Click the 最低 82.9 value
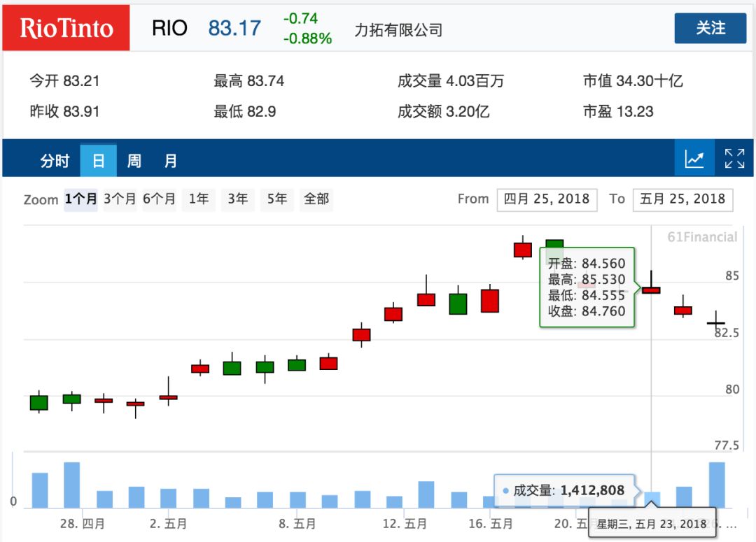The width and height of the screenshot is (756, 542). [x=245, y=111]
